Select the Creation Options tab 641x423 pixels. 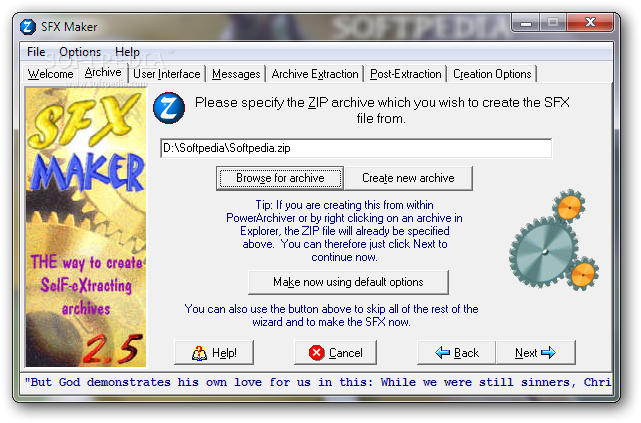pyautogui.click(x=492, y=74)
